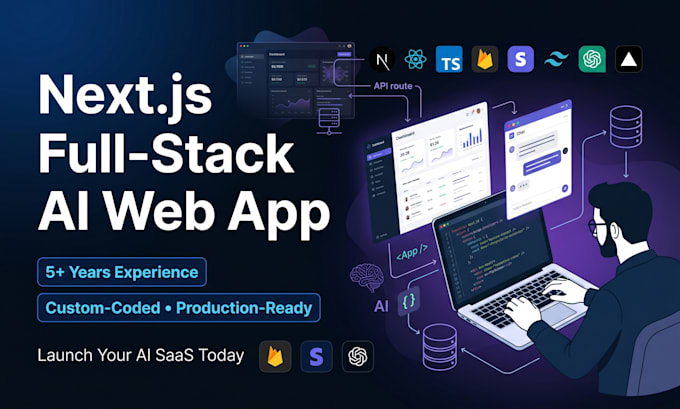Click the "Next.js" headline word
680x409 pixels.
[x=125, y=96]
